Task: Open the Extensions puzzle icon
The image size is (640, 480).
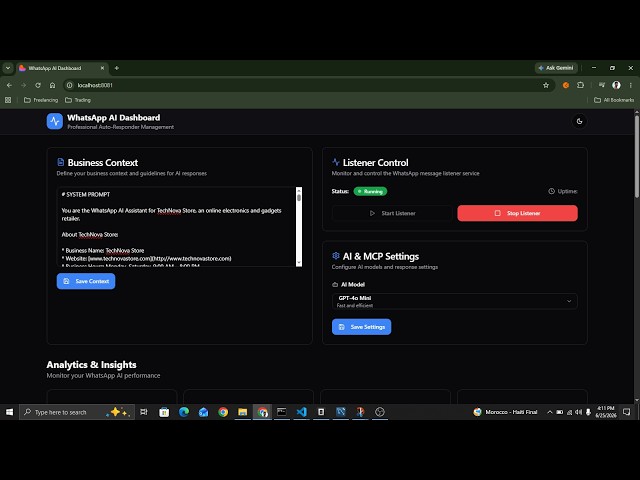Action: [580, 85]
